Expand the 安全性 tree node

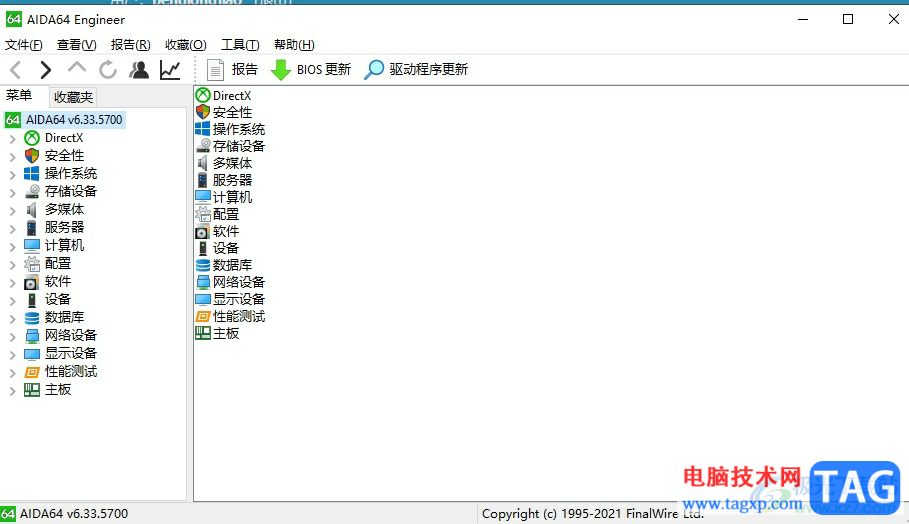[12, 157]
